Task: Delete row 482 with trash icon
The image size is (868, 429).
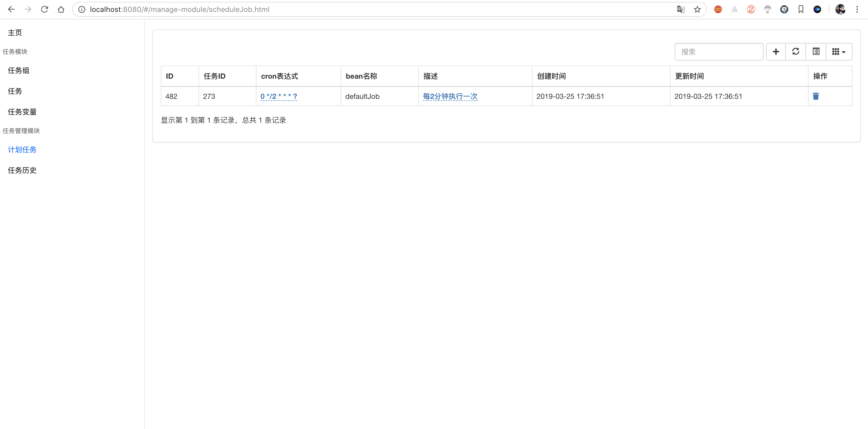Action: (816, 96)
